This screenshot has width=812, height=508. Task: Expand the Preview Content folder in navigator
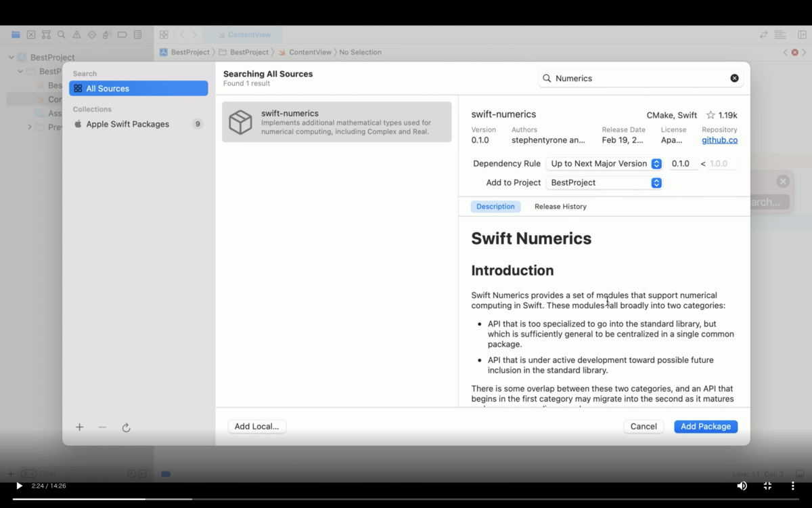pos(29,127)
